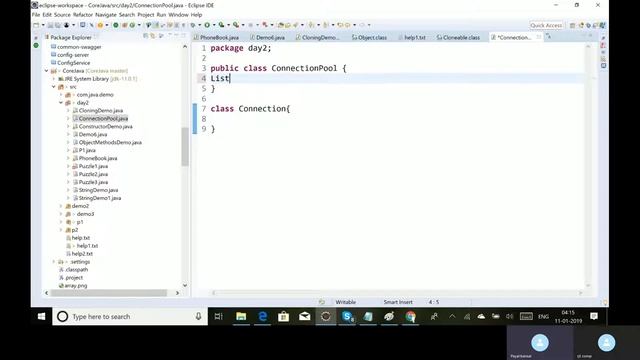640x360 pixels.
Task: Open the Run menu
Action: pos(161,15)
